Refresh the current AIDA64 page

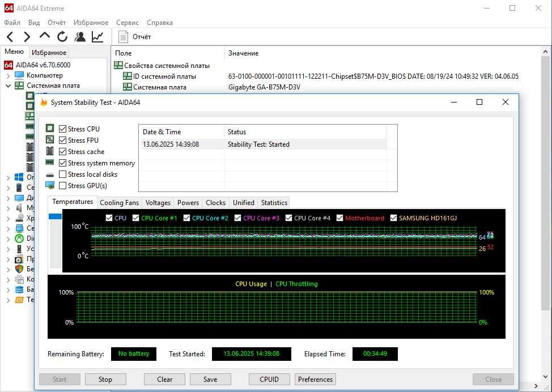click(62, 37)
